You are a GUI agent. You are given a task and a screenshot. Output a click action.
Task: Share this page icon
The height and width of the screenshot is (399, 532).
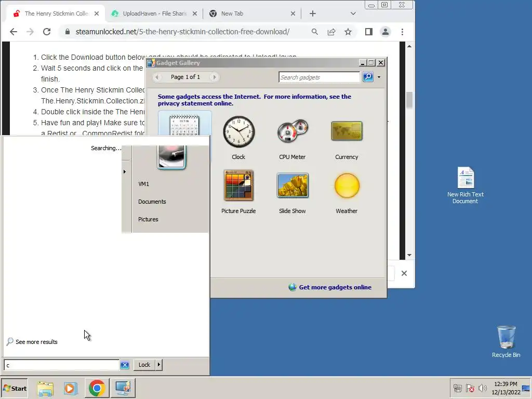(331, 32)
